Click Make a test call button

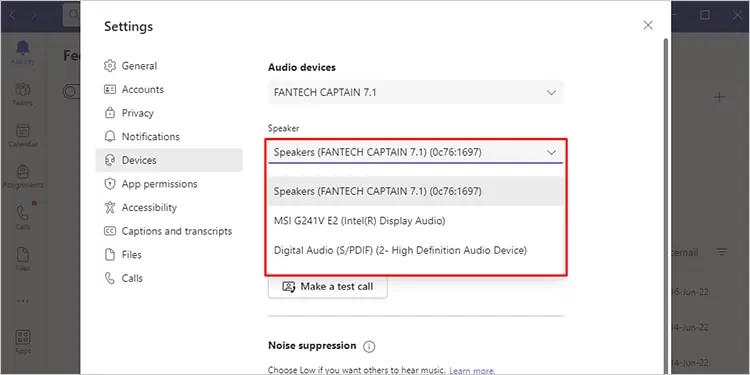point(328,287)
